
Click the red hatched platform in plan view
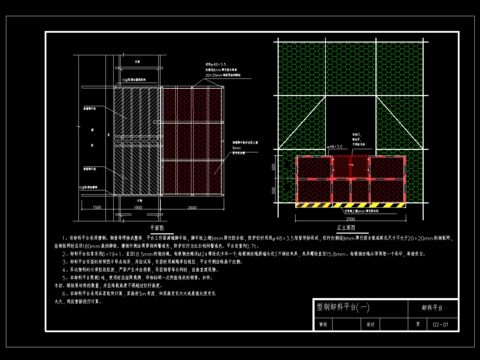click(x=192, y=141)
